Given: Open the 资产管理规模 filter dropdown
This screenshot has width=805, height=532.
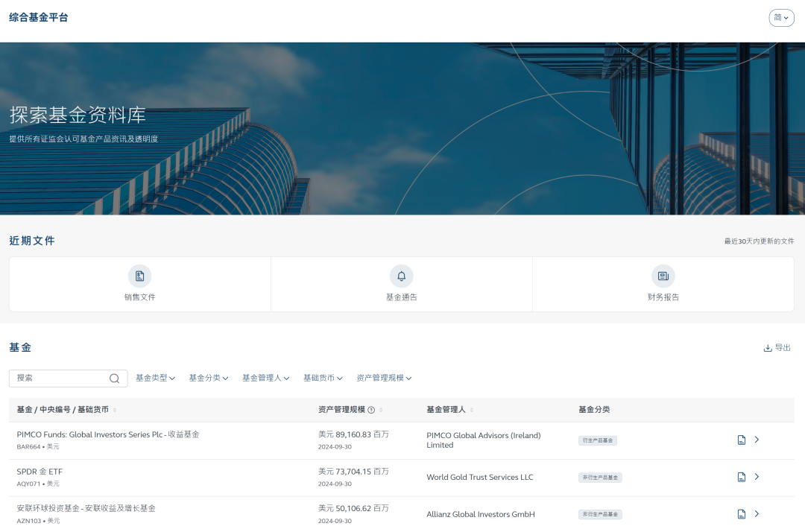Looking at the screenshot, I should point(384,379).
